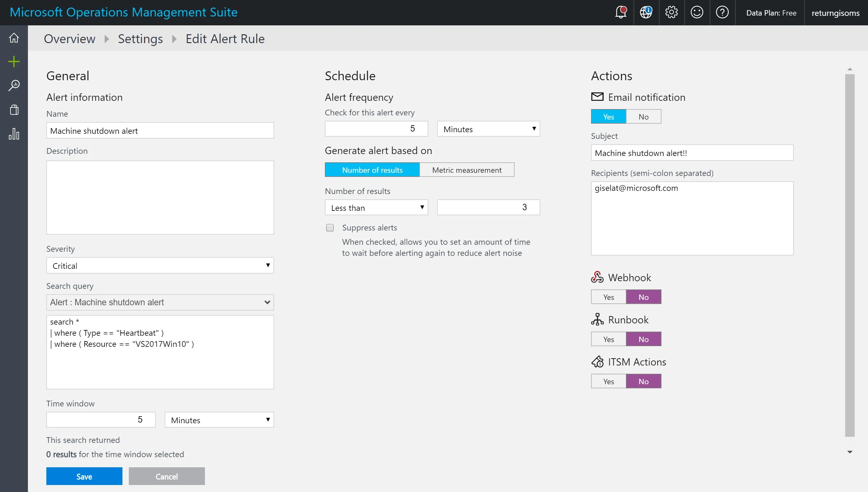Click the globe info icon in header

click(x=646, y=12)
